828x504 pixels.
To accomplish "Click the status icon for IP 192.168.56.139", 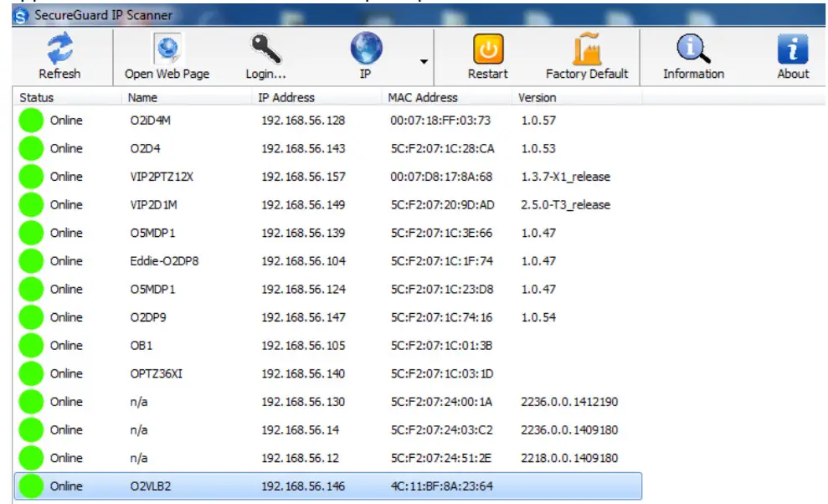I will (31, 233).
